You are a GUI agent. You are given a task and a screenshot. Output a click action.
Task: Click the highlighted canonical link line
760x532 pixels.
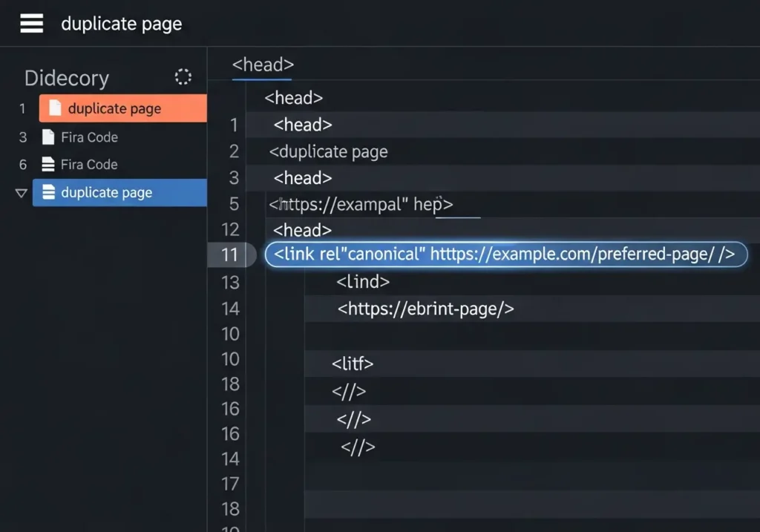(x=505, y=254)
